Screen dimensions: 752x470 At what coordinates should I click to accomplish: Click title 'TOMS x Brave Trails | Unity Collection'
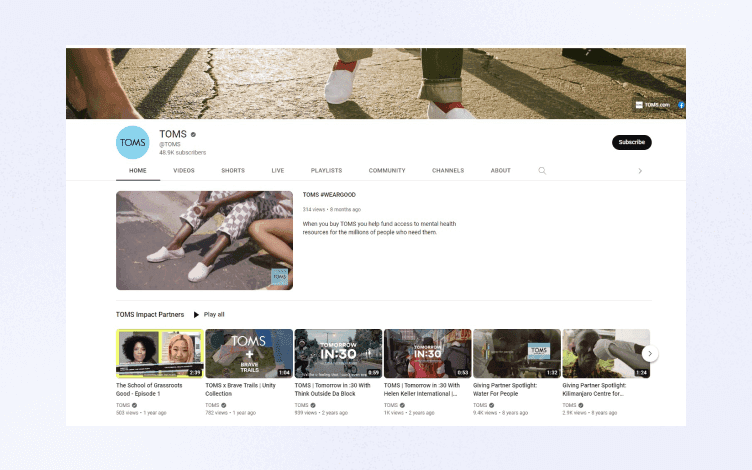(240, 389)
